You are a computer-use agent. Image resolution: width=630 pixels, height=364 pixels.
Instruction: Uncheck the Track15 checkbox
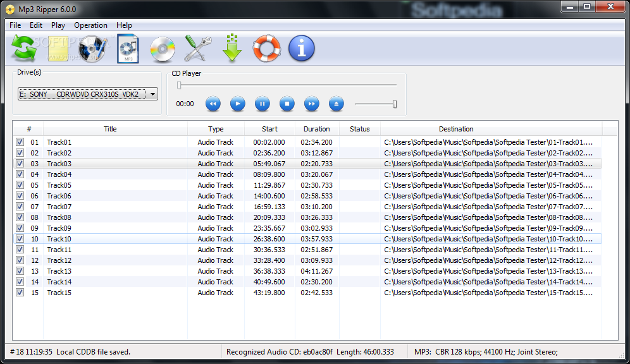pos(20,293)
